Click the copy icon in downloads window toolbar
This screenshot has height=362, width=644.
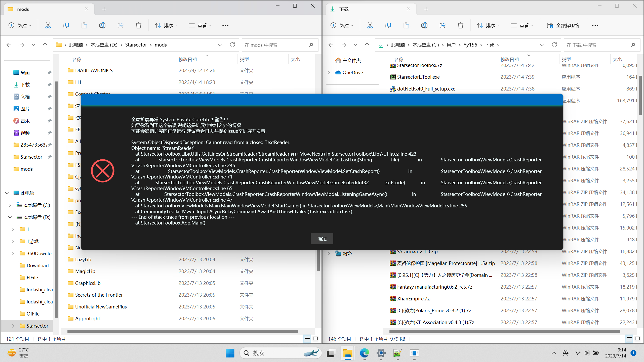(x=388, y=25)
